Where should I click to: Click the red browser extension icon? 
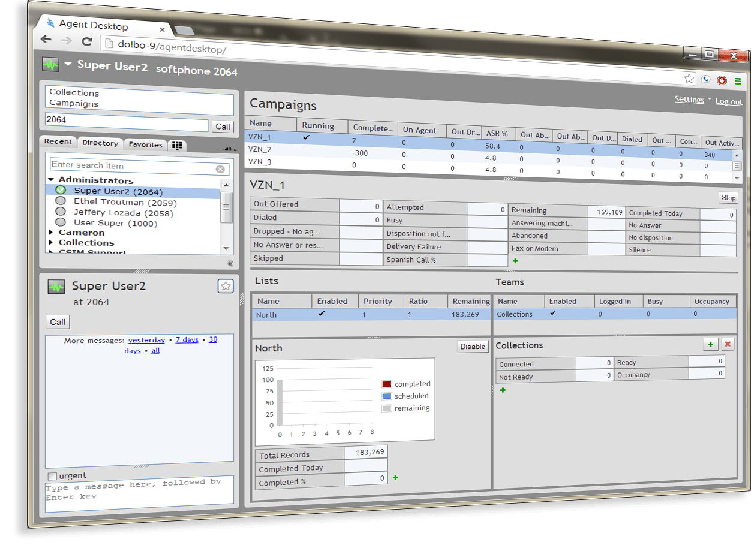coord(722,80)
